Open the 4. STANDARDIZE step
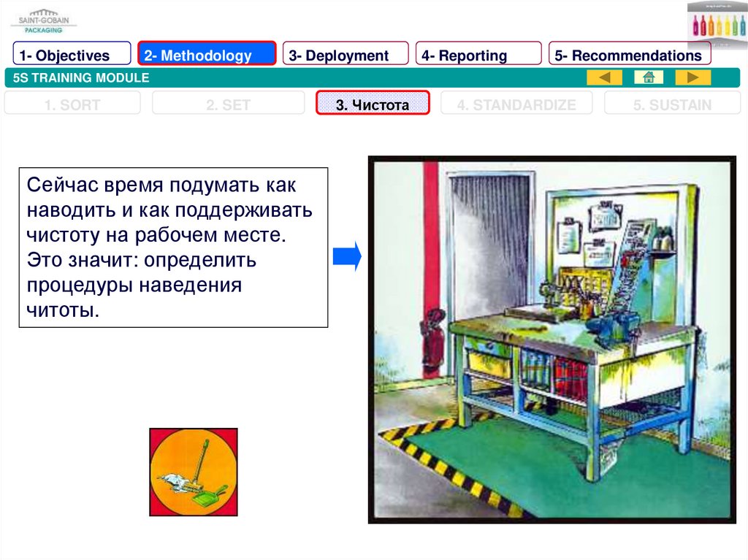The height and width of the screenshot is (560, 748). tap(516, 104)
